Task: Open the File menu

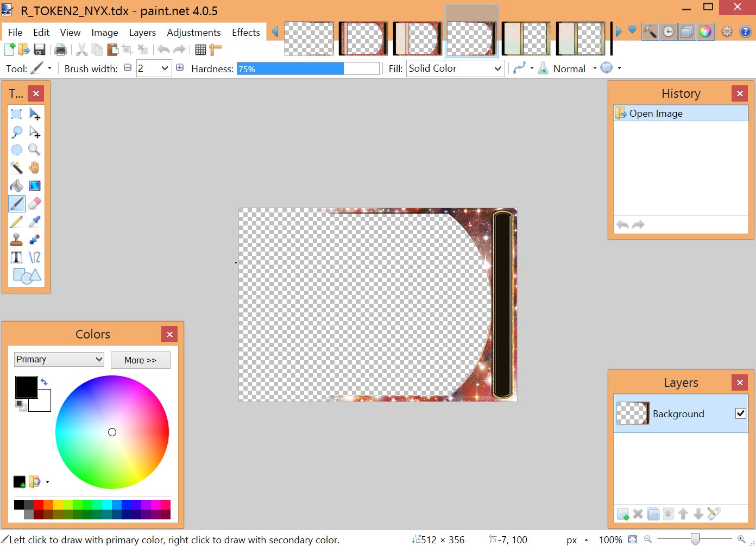Action: [15, 33]
